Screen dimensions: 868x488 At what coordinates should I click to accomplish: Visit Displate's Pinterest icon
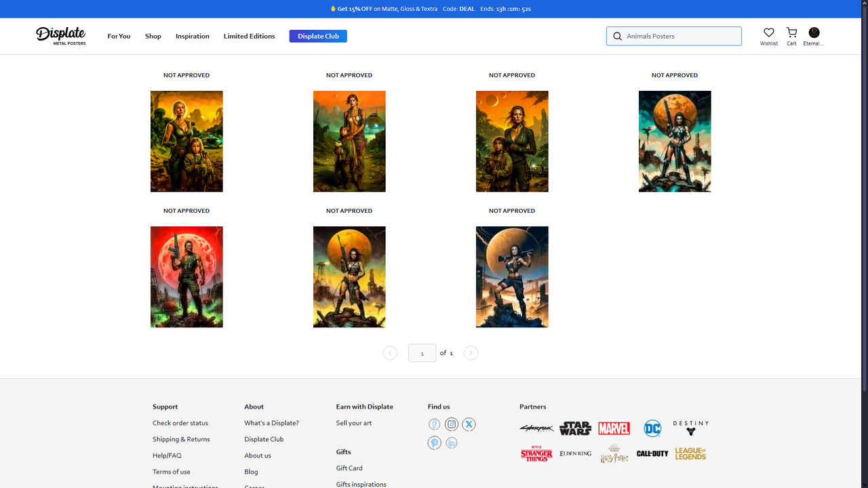click(x=434, y=443)
